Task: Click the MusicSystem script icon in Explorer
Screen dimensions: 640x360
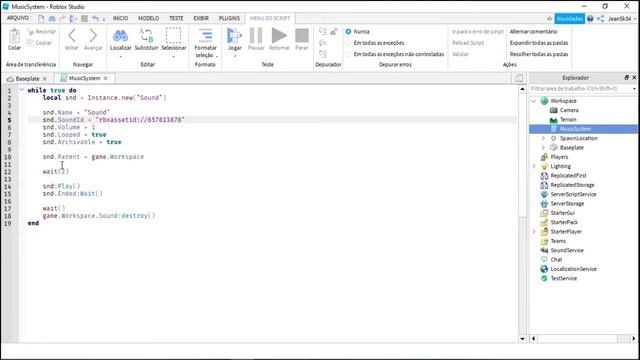Action: pos(553,129)
